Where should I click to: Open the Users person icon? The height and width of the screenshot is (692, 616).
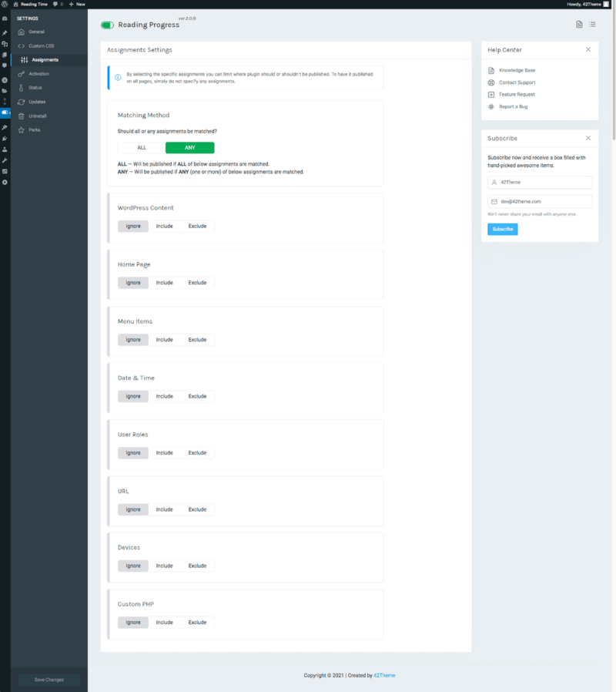pos(5,149)
